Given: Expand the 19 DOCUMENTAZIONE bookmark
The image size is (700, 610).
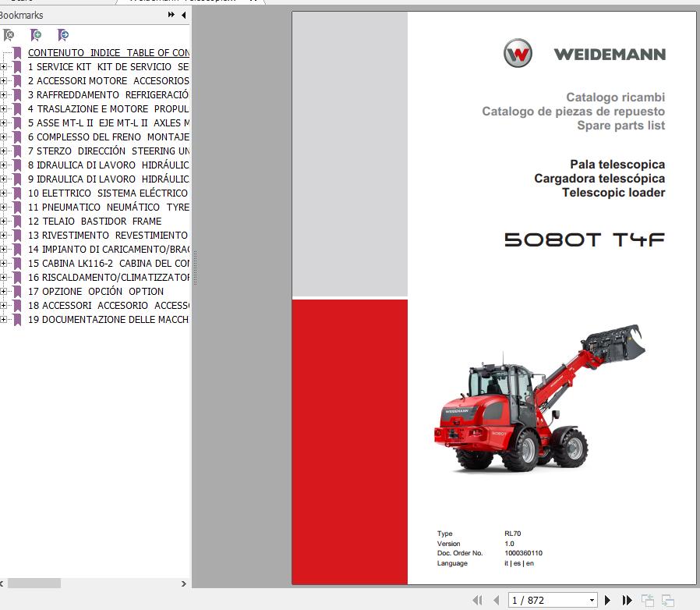Looking at the screenshot, I should pos(4,320).
